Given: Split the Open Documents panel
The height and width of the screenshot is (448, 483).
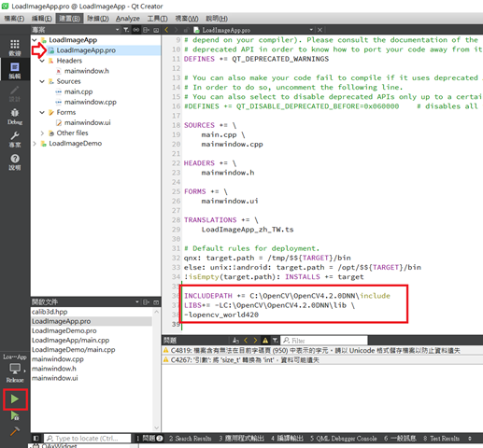Looking at the screenshot, I should 146,302.
